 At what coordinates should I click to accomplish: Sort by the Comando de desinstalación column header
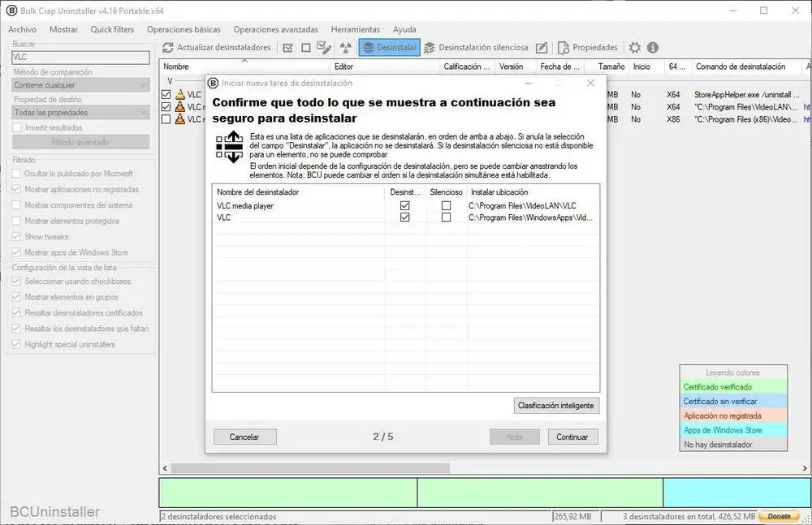747,67
